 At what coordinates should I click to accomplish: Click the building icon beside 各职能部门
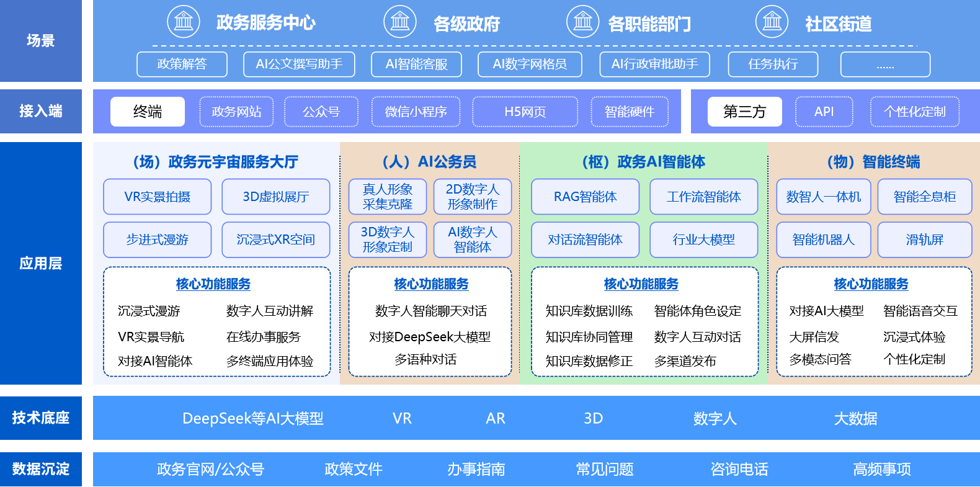point(583,22)
